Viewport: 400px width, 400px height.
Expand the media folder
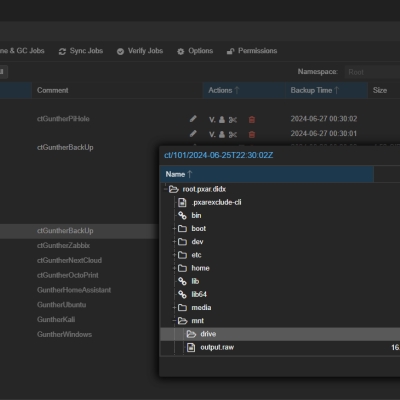pyautogui.click(x=174, y=308)
